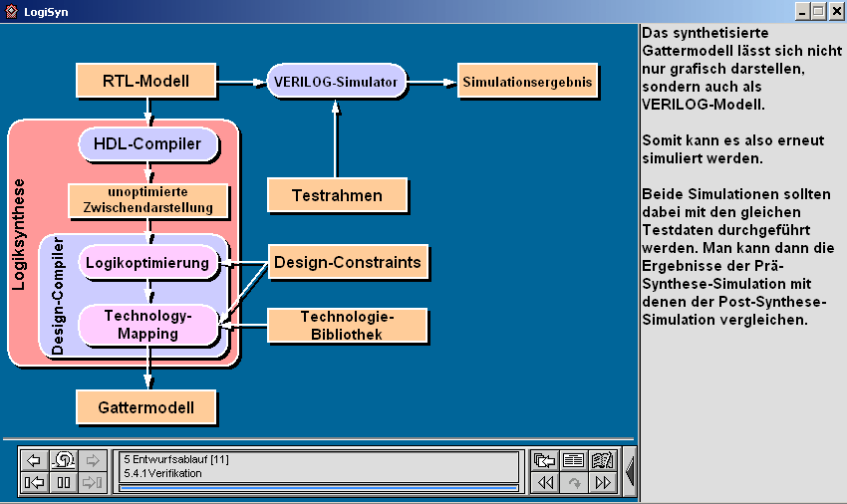
Task: Collapse the side text panel triangle
Action: pos(630,471)
